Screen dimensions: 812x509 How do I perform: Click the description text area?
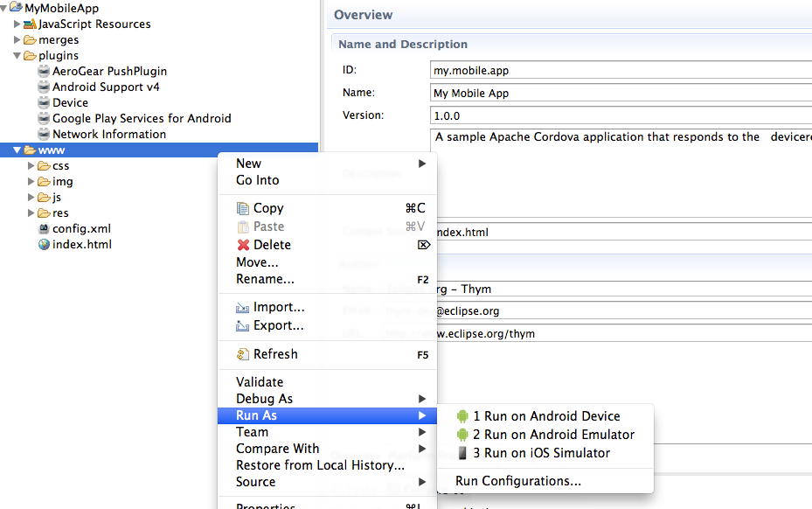pos(621,172)
